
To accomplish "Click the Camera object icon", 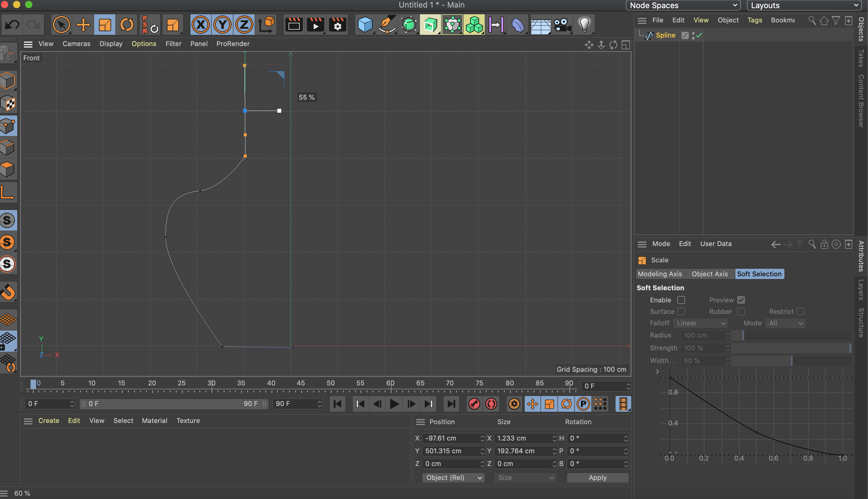I will coord(562,25).
